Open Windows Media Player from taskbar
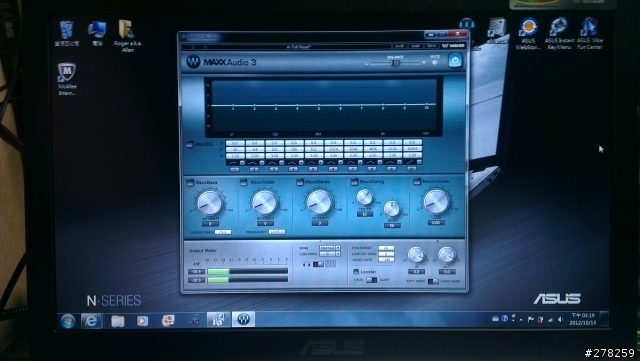This screenshot has width=640, height=361. pyautogui.click(x=142, y=321)
